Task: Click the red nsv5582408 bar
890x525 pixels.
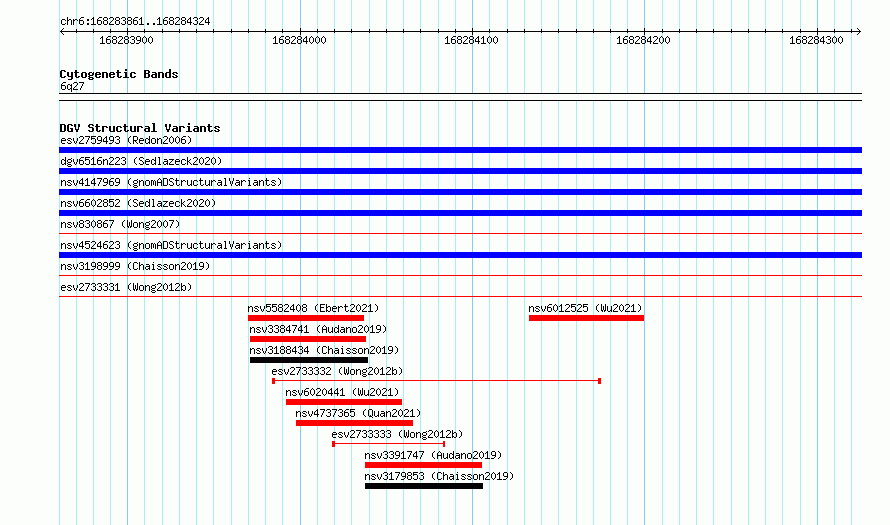Action: [306, 318]
